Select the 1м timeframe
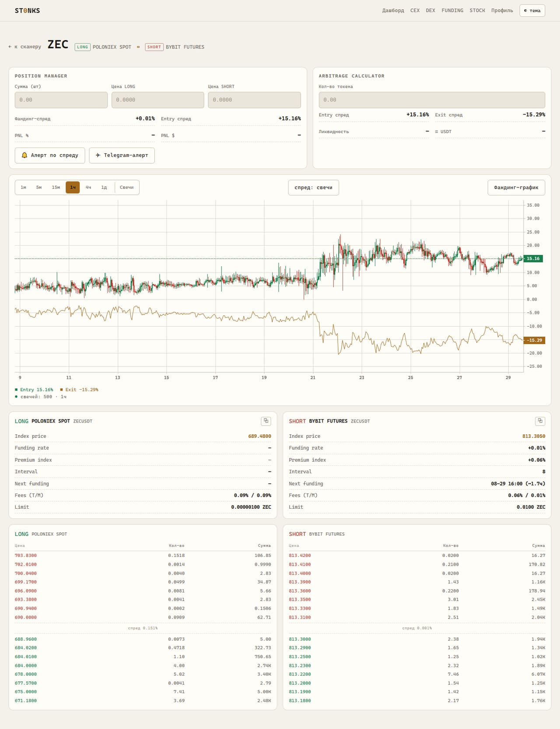 click(x=24, y=187)
